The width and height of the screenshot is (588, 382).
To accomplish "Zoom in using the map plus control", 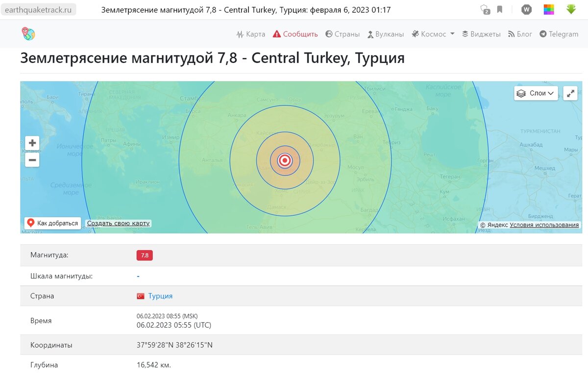I will tap(32, 143).
